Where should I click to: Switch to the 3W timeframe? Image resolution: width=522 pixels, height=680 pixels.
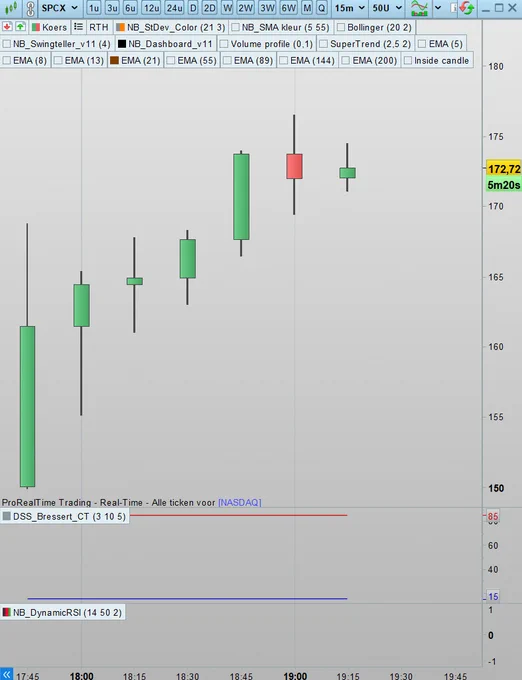[267, 8]
